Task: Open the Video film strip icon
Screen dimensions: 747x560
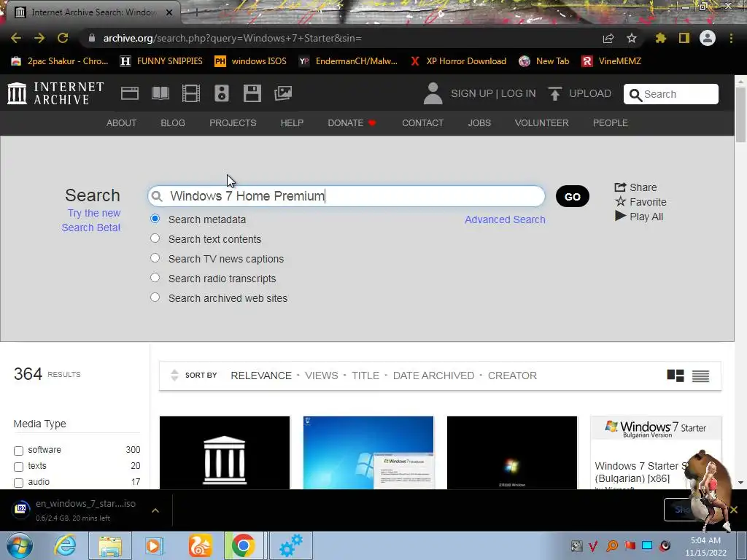Action: [191, 93]
